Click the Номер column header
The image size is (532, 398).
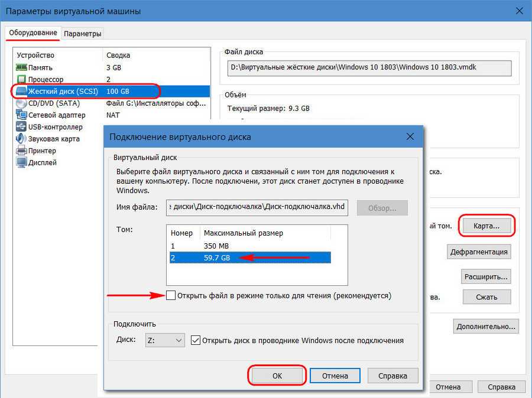(182, 233)
